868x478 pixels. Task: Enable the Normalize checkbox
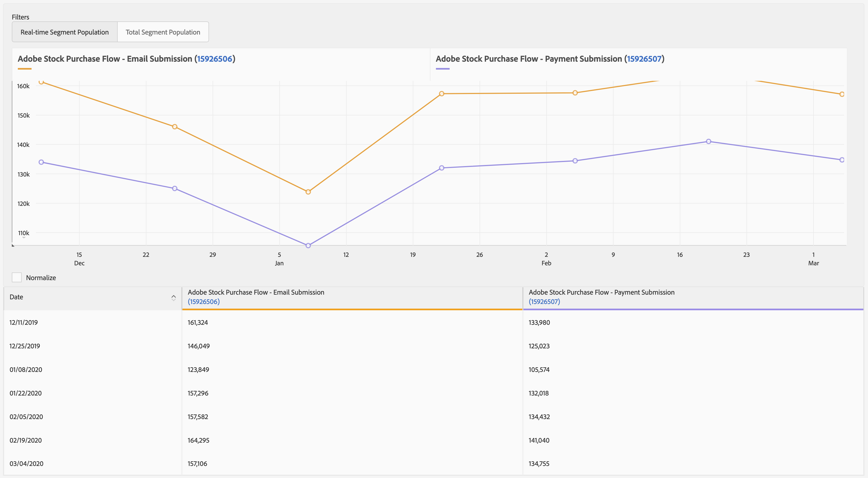point(16,277)
